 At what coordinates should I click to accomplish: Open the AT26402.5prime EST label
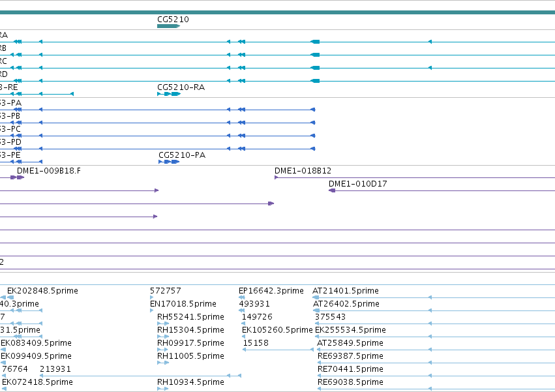346,304
